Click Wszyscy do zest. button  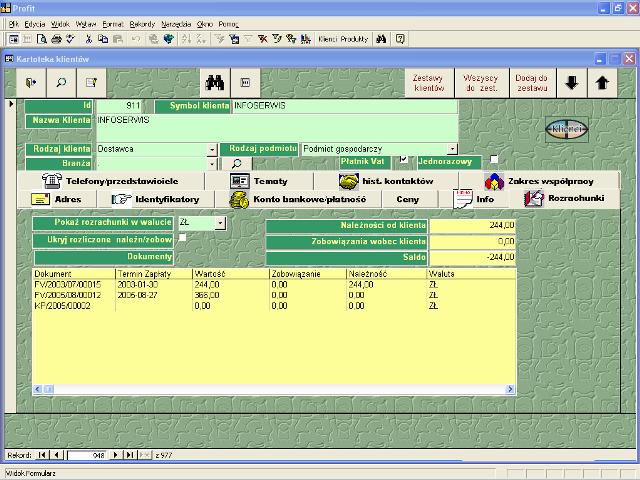click(481, 83)
